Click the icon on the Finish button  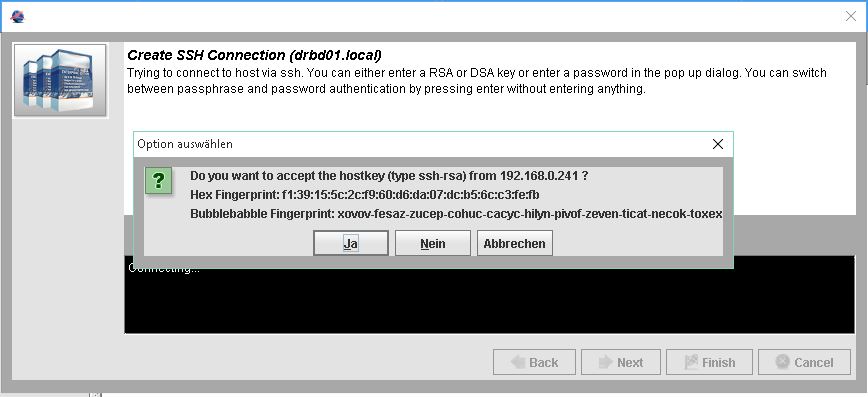point(691,363)
